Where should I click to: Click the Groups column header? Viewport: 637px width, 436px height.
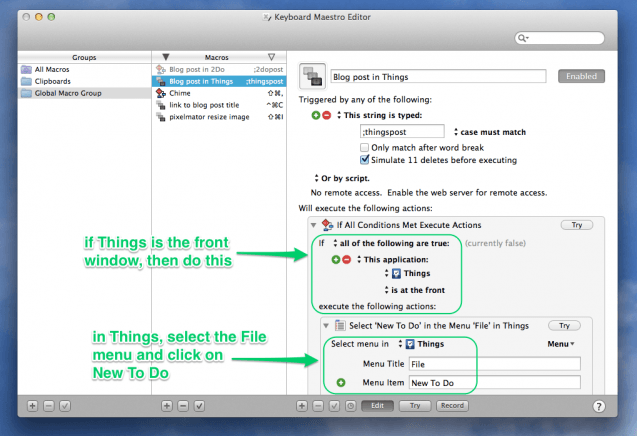coord(84,57)
